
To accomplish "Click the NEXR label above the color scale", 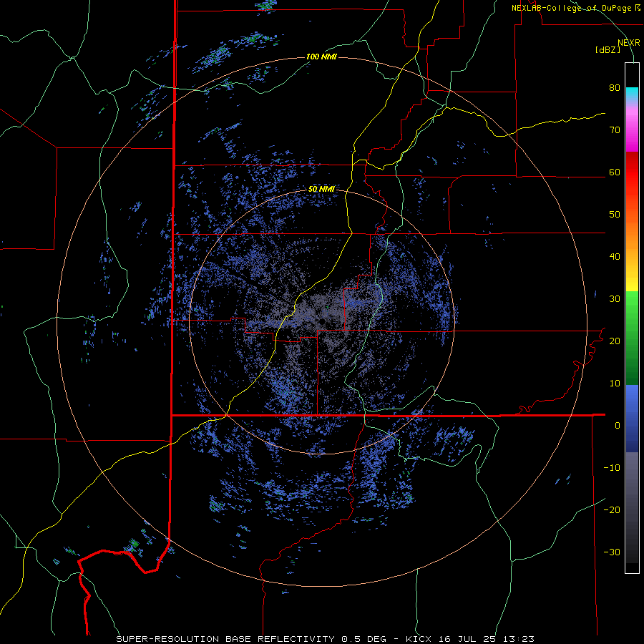I will tap(628, 43).
